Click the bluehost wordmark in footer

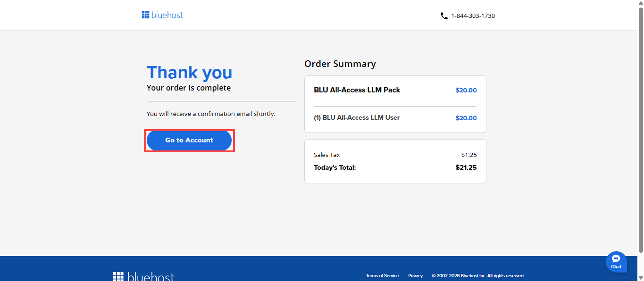click(151, 277)
